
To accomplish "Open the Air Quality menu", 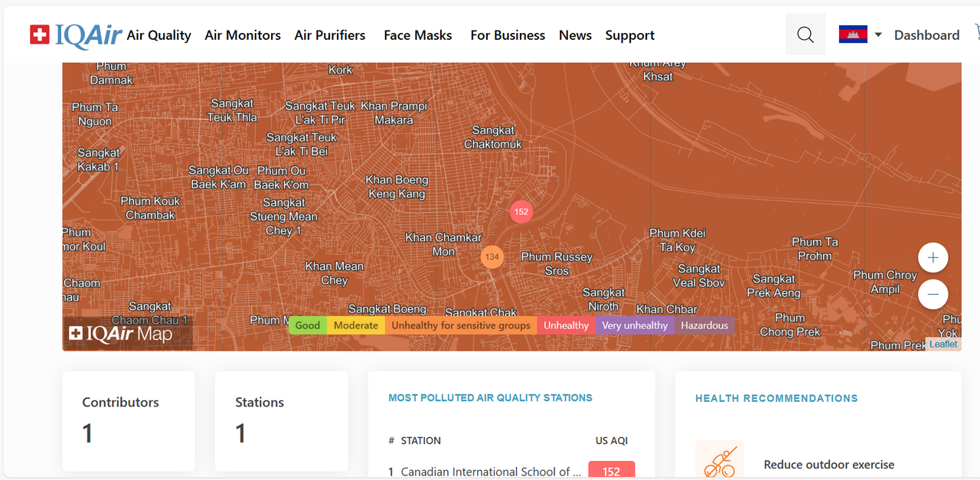I will [159, 35].
